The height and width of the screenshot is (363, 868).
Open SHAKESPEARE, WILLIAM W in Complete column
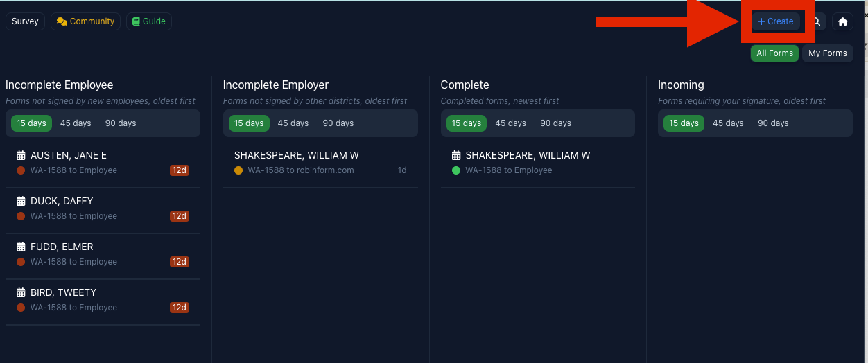538,163
